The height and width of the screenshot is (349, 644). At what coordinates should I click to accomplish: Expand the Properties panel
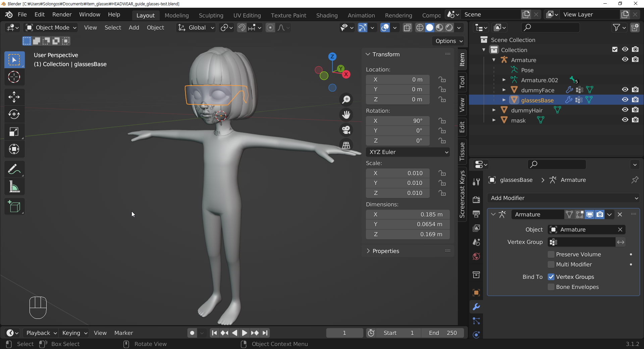coord(368,251)
